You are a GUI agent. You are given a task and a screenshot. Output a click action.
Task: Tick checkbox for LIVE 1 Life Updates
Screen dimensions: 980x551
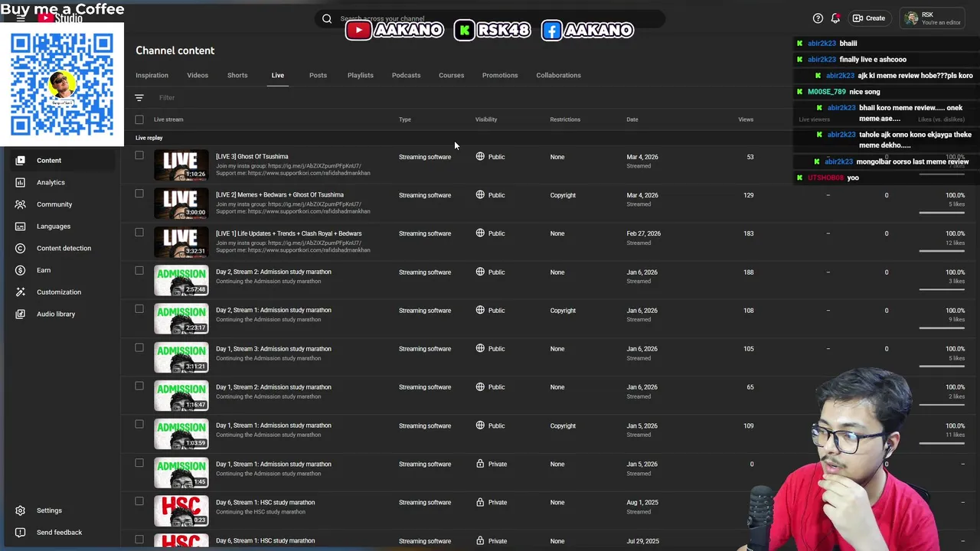[x=139, y=232]
